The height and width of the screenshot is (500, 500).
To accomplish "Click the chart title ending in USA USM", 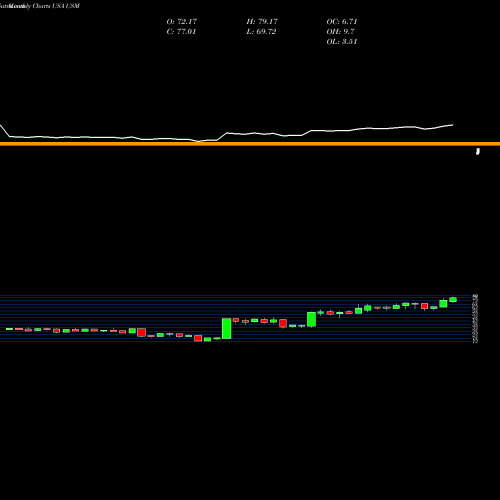I will 40,6.
